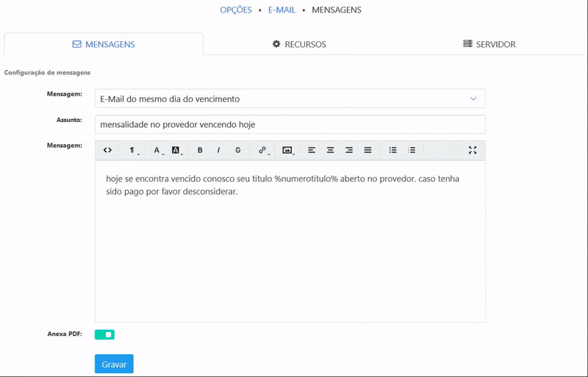Align text right
This screenshot has height=377, width=588.
349,150
